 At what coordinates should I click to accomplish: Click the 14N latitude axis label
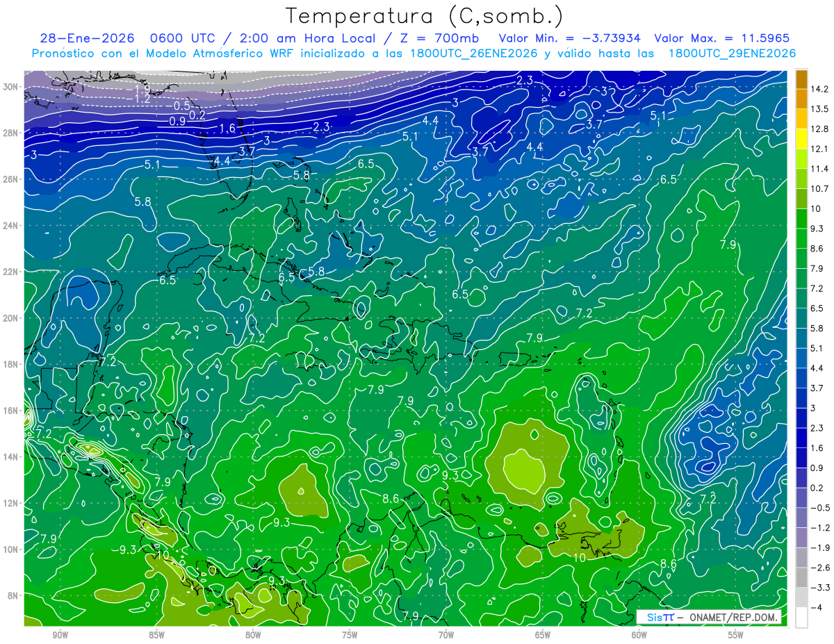pyautogui.click(x=11, y=457)
